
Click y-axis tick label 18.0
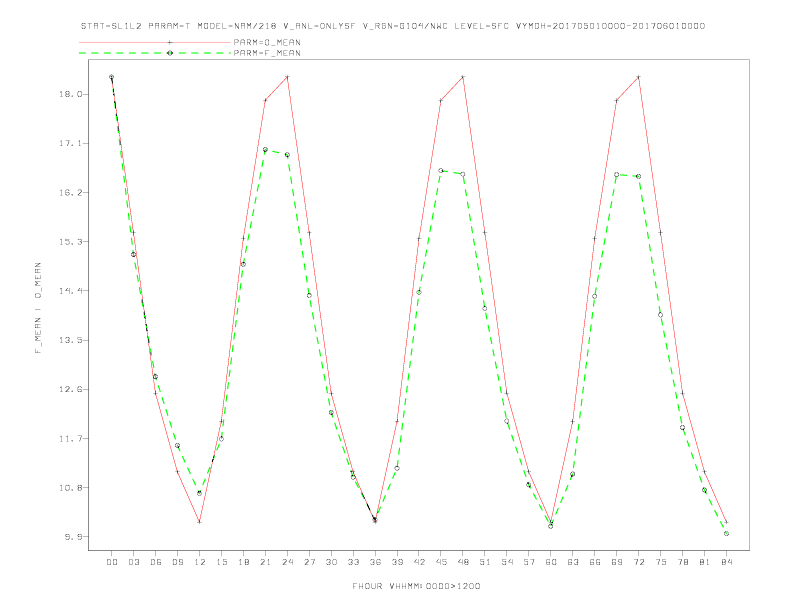tap(70, 94)
